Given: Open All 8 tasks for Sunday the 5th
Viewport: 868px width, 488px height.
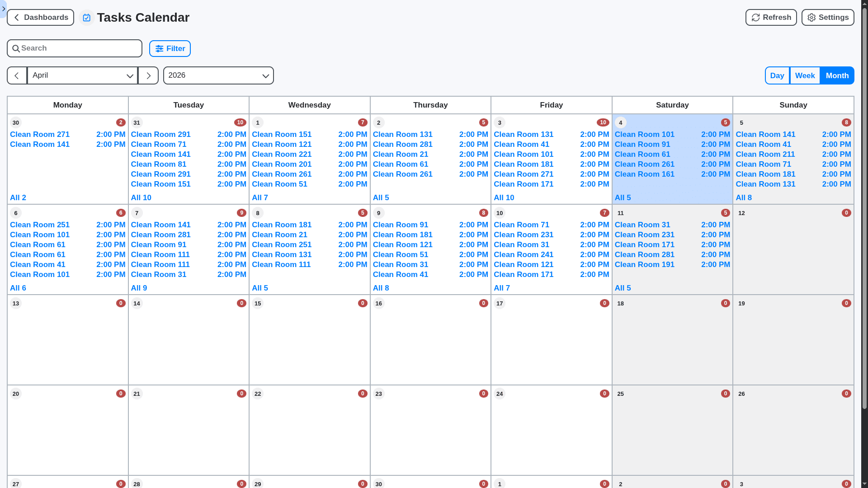Looking at the screenshot, I should (744, 197).
